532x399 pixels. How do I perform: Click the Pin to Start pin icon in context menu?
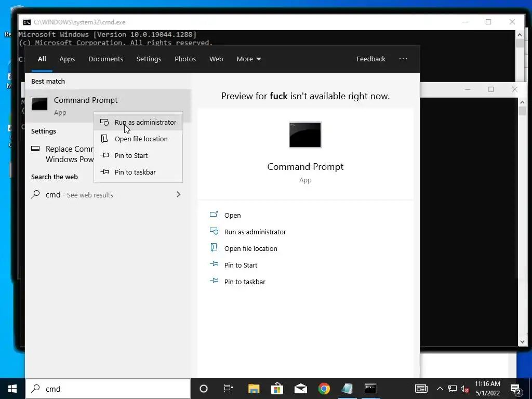click(x=104, y=155)
